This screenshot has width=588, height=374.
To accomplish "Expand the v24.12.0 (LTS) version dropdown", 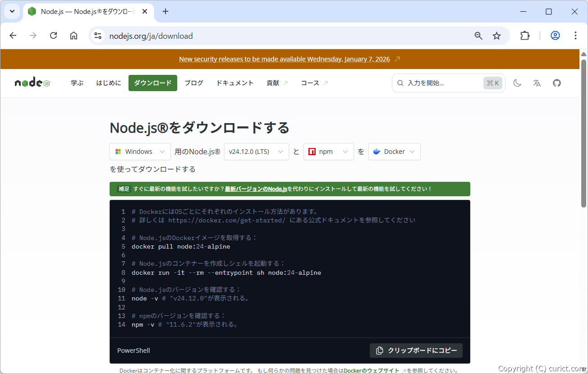I will [256, 152].
